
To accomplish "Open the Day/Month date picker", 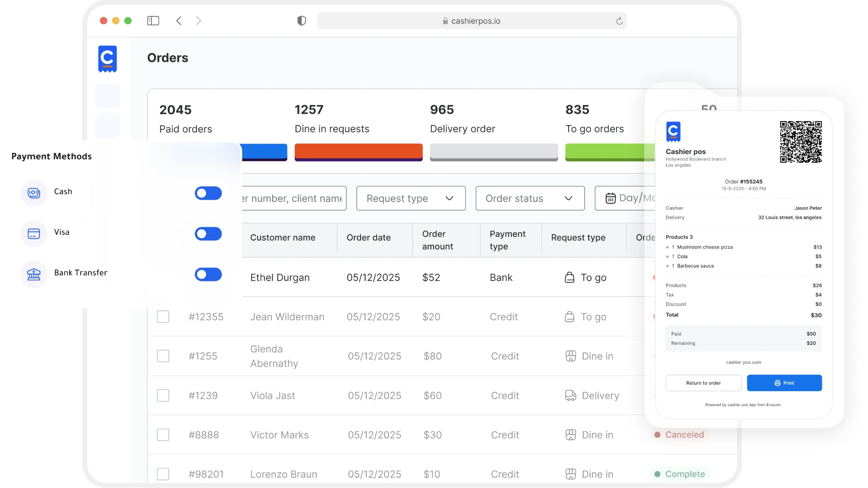I will pyautogui.click(x=625, y=198).
